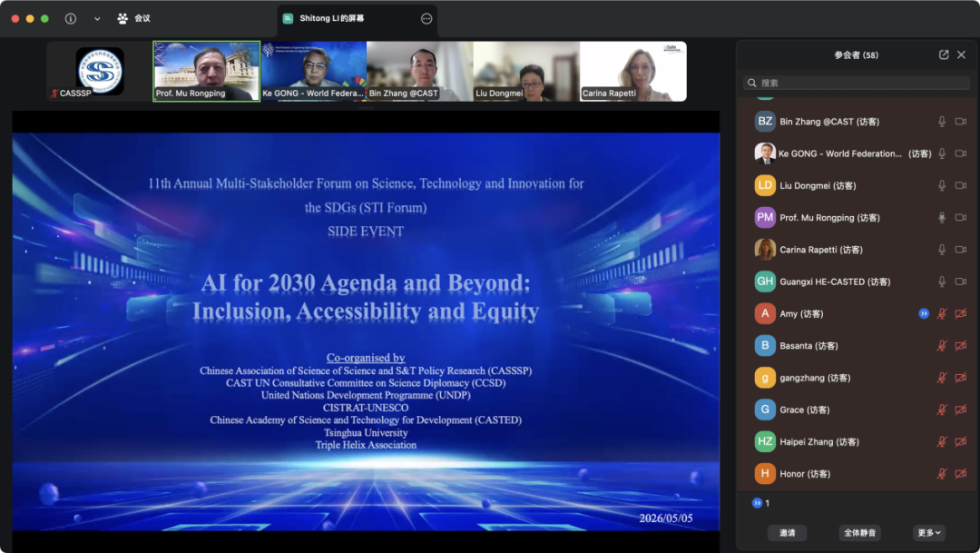Unmute Grace's microphone
The height and width of the screenshot is (553, 980).
[942, 410]
